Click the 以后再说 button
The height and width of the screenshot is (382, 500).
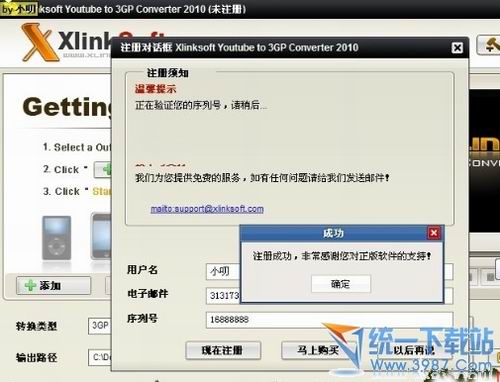coord(414,350)
